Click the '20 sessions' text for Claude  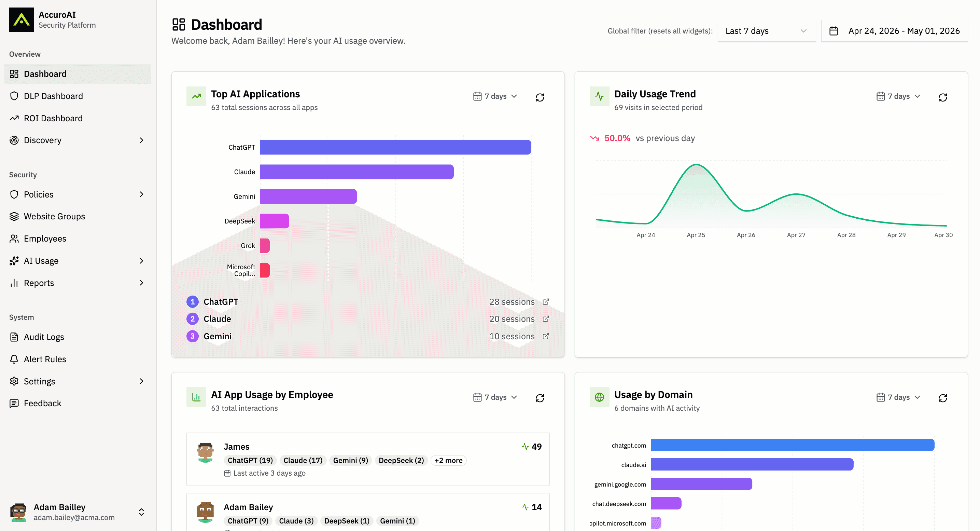click(x=512, y=319)
